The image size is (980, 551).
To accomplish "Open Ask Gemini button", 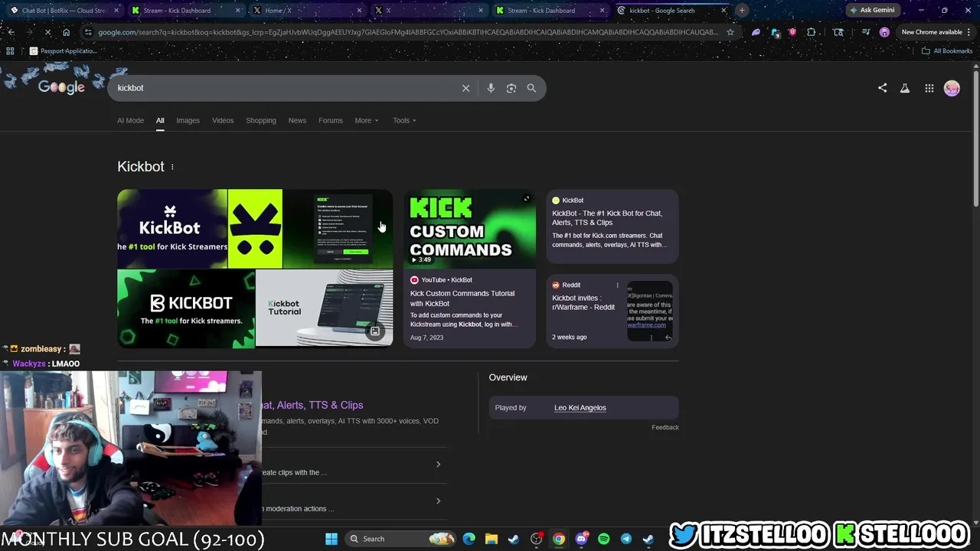I will pos(872,11).
